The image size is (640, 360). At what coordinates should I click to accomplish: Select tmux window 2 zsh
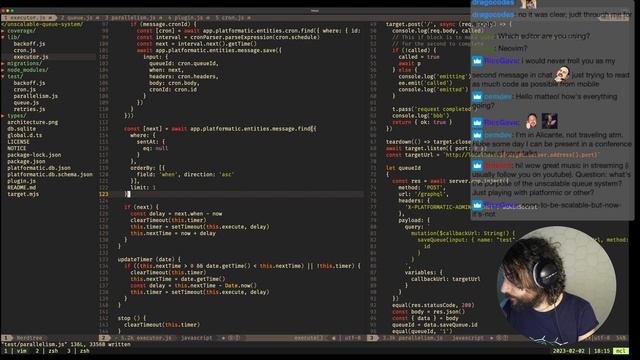[47, 351]
